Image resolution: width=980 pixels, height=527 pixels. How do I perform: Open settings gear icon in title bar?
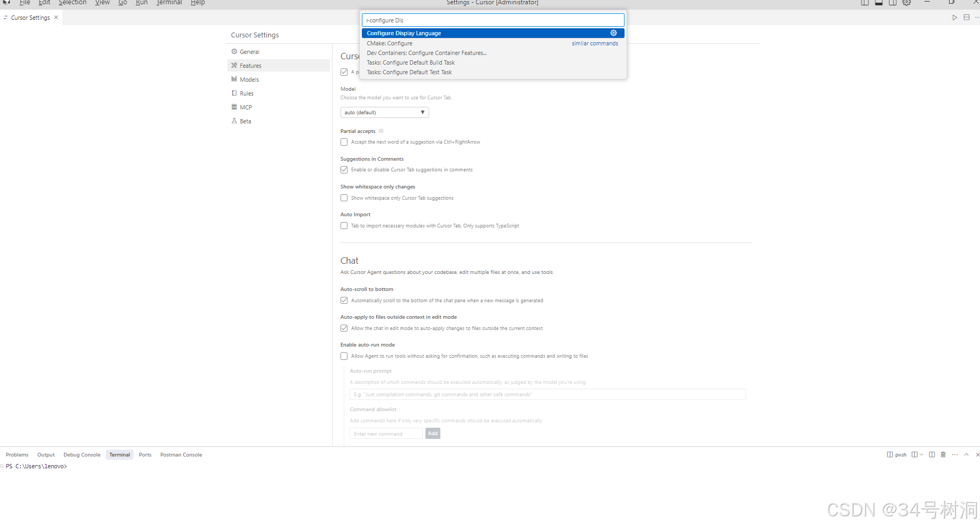click(906, 3)
